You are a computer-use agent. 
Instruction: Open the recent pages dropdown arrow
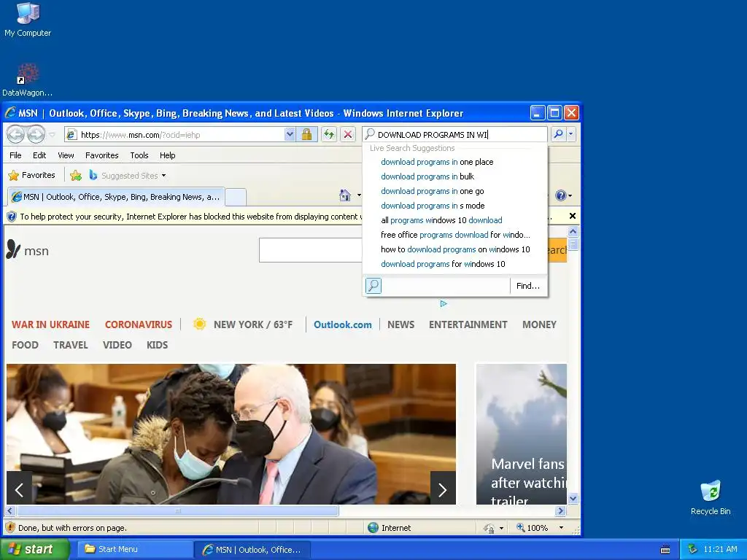coord(52,135)
